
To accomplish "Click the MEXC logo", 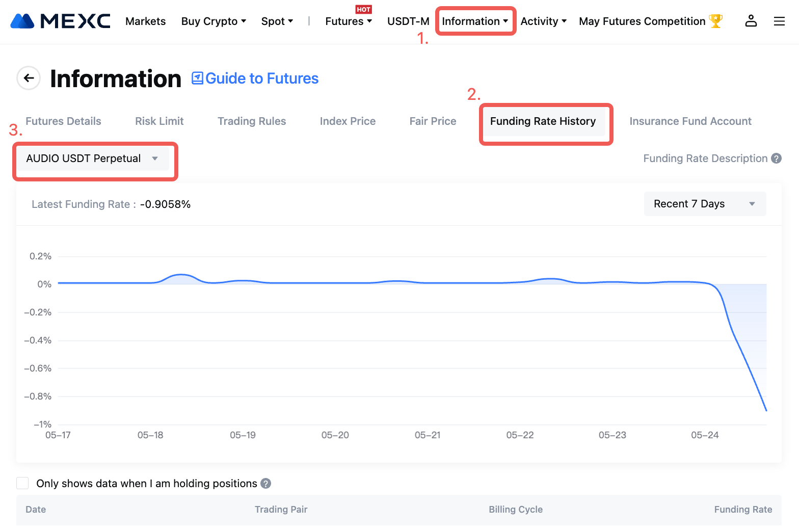I will click(60, 21).
